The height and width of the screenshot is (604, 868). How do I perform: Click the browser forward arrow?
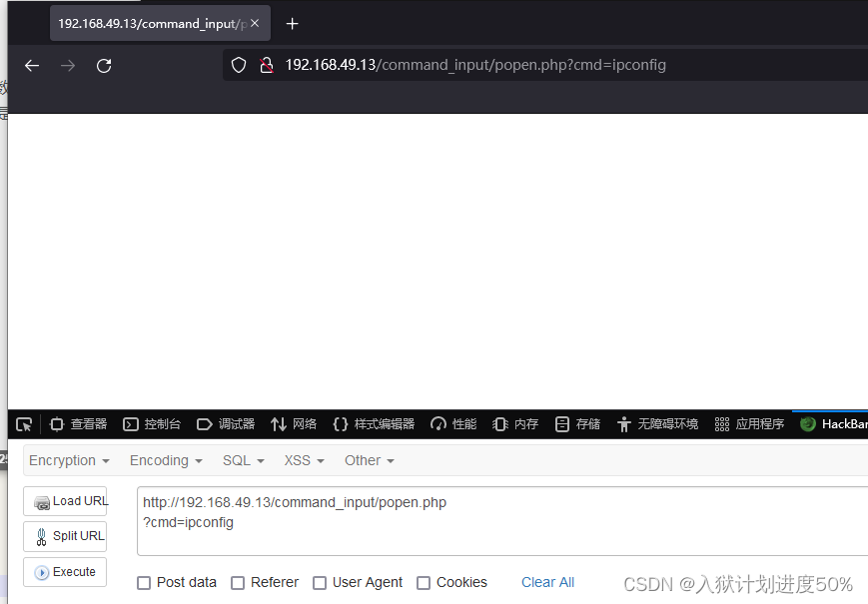(68, 66)
